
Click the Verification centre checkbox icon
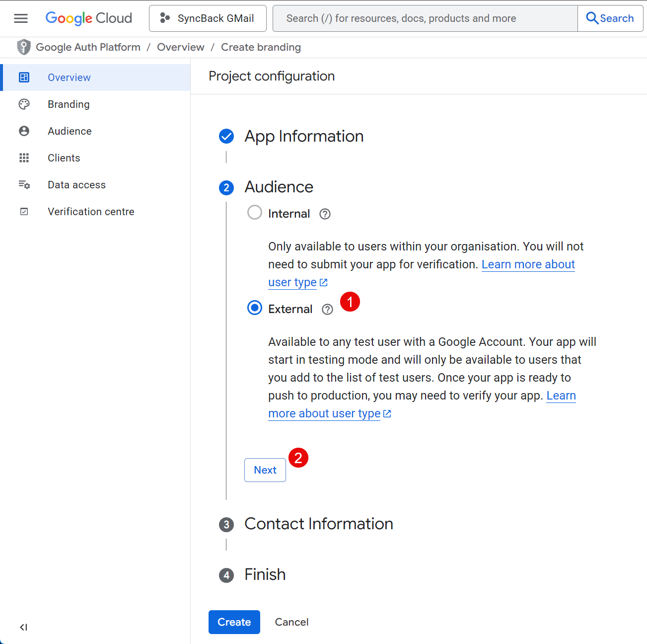pyautogui.click(x=24, y=212)
